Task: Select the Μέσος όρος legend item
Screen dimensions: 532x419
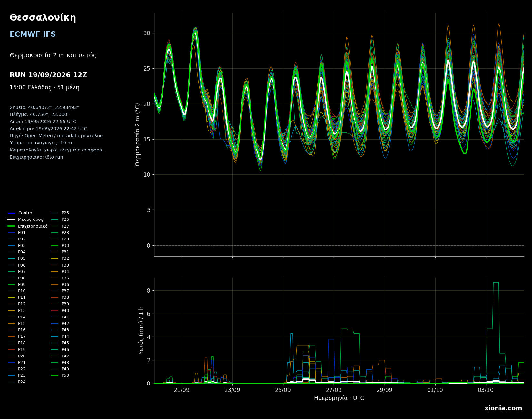Action: coord(25,219)
